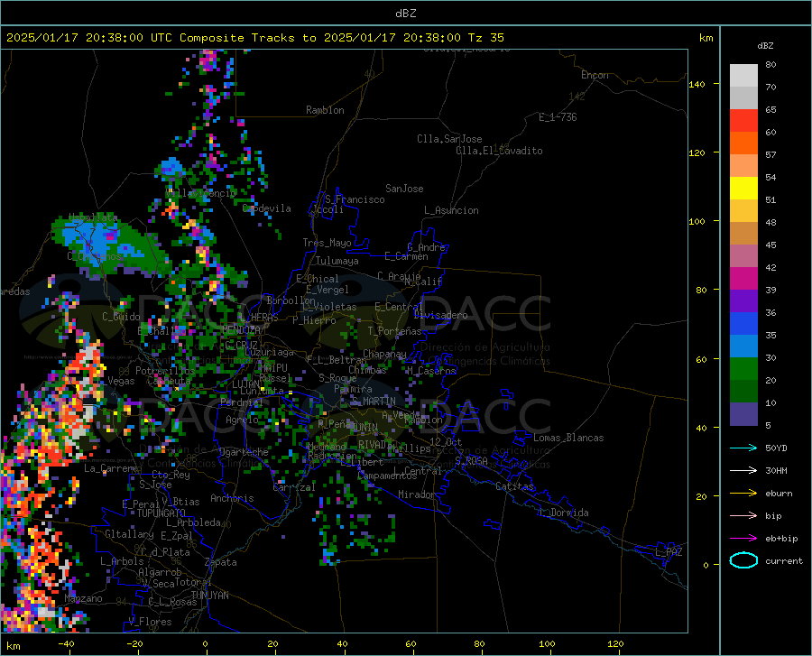Image resolution: width=812 pixels, height=656 pixels.
Task: Click the Zapata label
Action: (221, 562)
